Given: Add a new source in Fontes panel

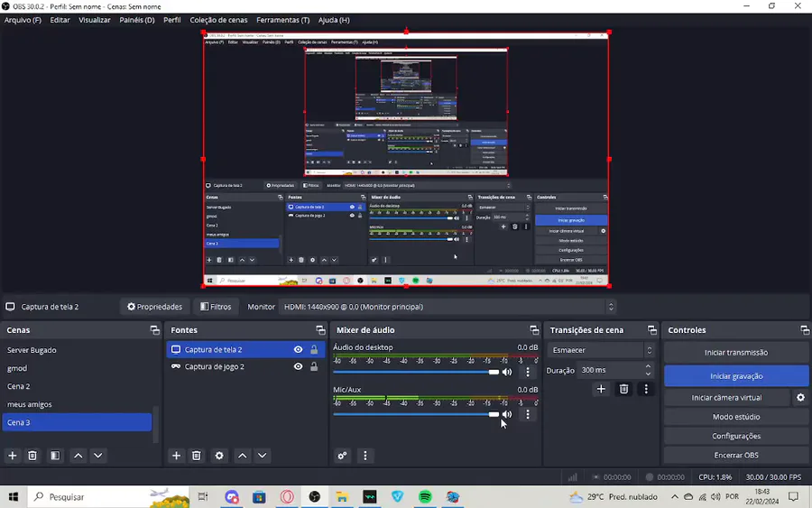Looking at the screenshot, I should 176,456.
